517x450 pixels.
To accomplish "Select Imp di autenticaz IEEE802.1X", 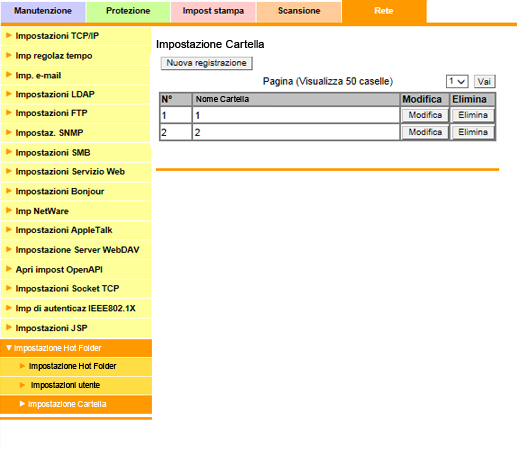I will click(x=76, y=308).
